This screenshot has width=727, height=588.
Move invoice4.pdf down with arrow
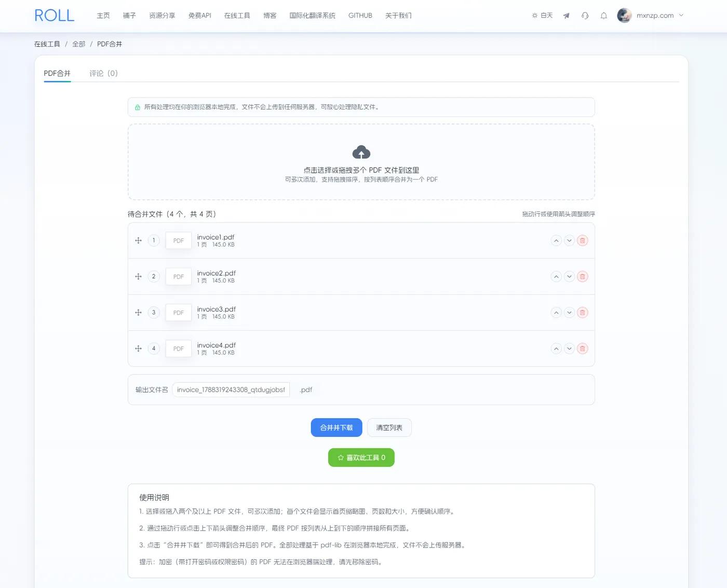(x=569, y=349)
